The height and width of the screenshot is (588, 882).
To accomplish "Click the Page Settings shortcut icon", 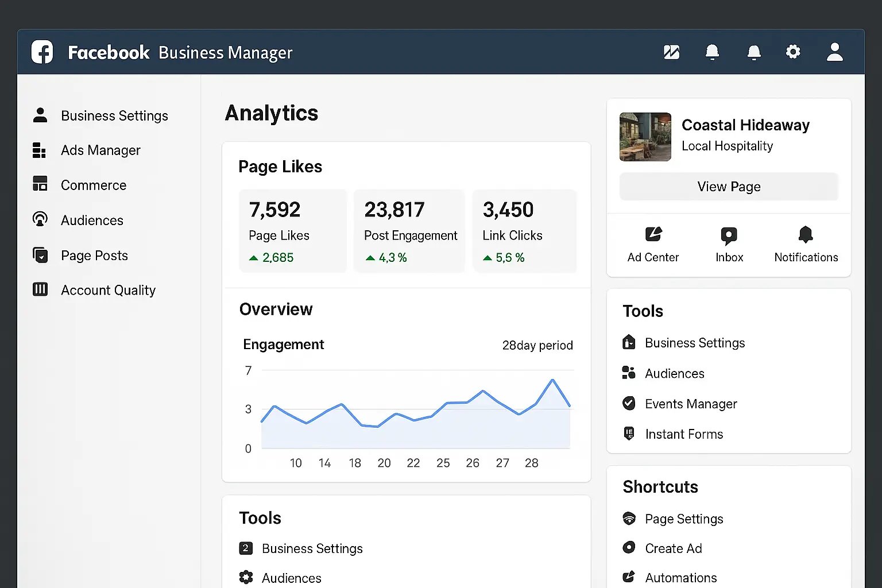I will click(x=629, y=519).
